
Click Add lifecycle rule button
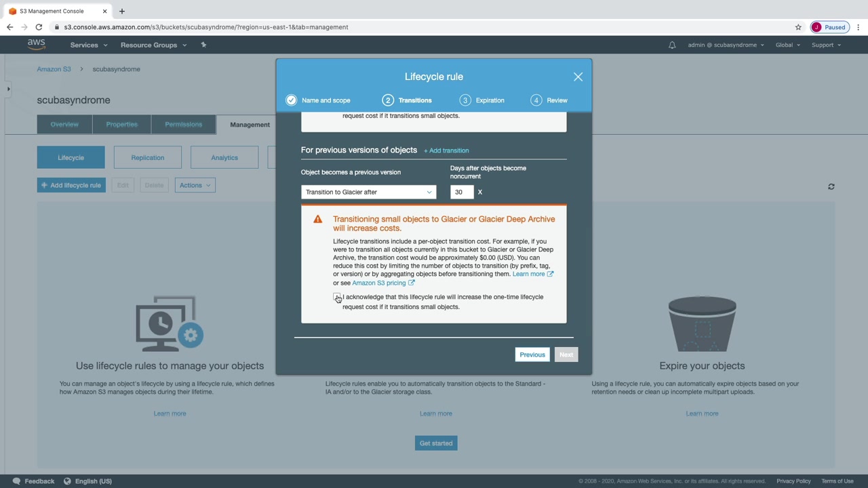click(x=71, y=185)
